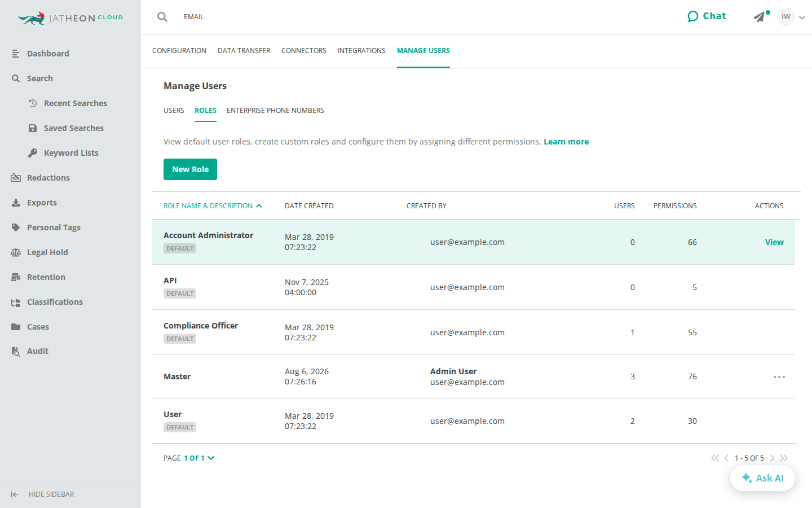Viewport: 812px width, 508px height.
Task: Click the Audit sidebar icon
Action: point(16,351)
